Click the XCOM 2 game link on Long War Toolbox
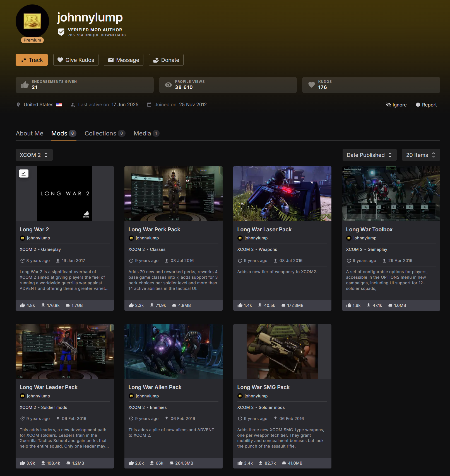This screenshot has height=476, width=450. tap(354, 249)
